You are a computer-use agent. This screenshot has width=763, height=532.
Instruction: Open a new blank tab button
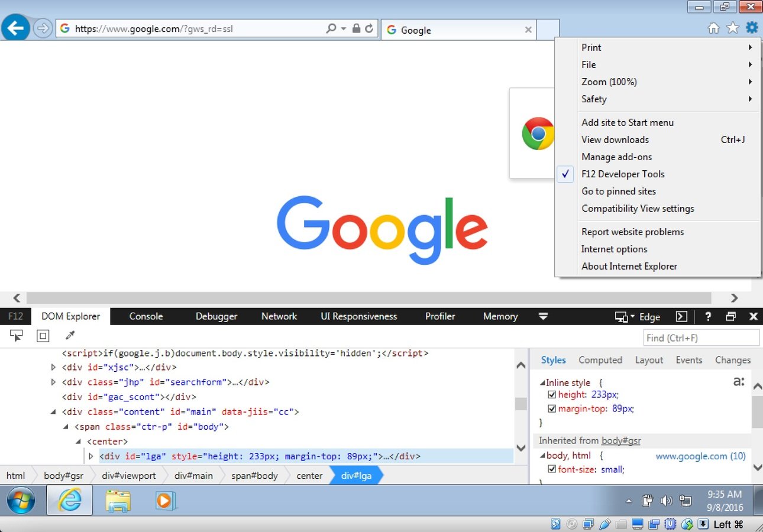[x=548, y=30]
